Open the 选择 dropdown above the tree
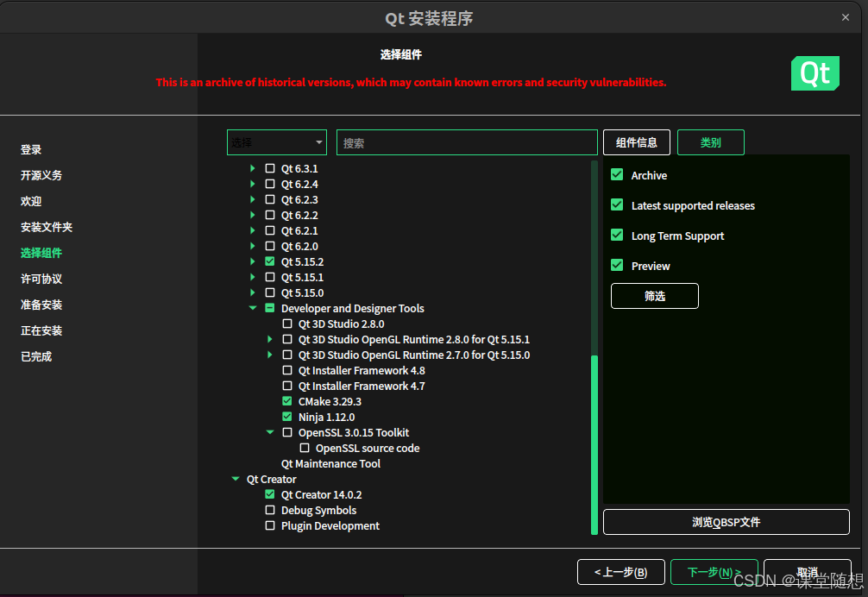 point(277,142)
